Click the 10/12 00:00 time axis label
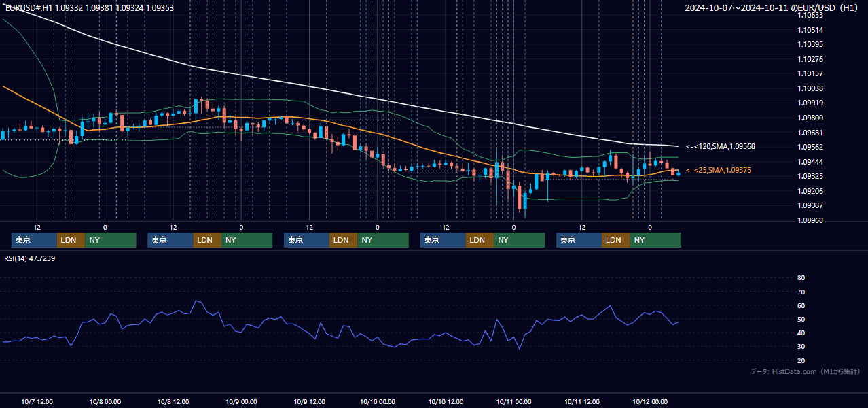The height and width of the screenshot is (408, 868). click(x=650, y=401)
